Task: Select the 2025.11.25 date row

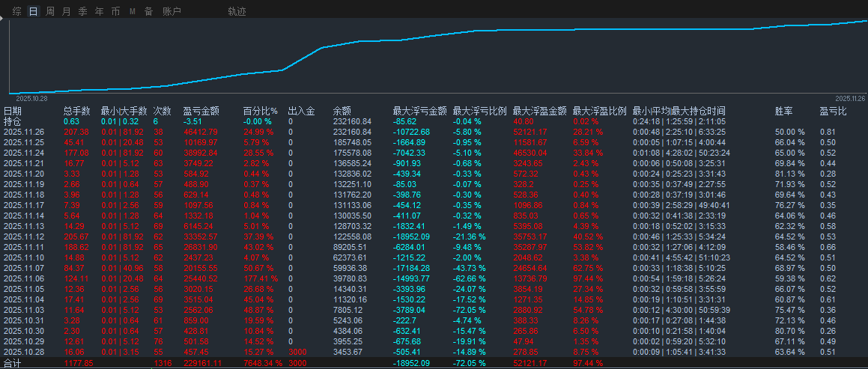Action: click(434, 143)
